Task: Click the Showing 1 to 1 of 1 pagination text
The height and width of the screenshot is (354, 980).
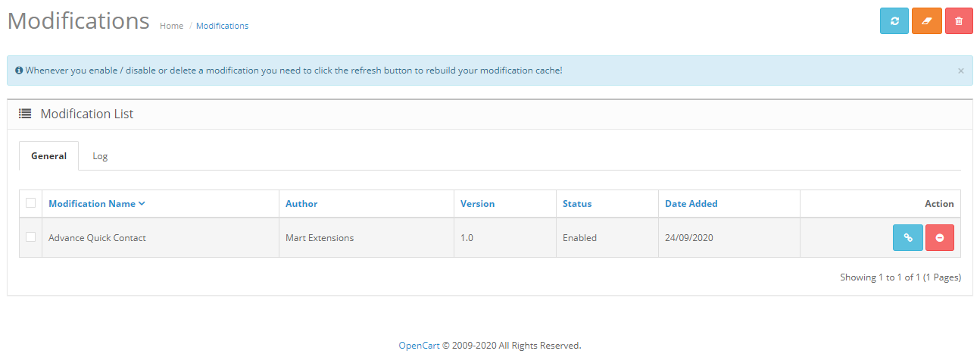Action: [x=900, y=277]
